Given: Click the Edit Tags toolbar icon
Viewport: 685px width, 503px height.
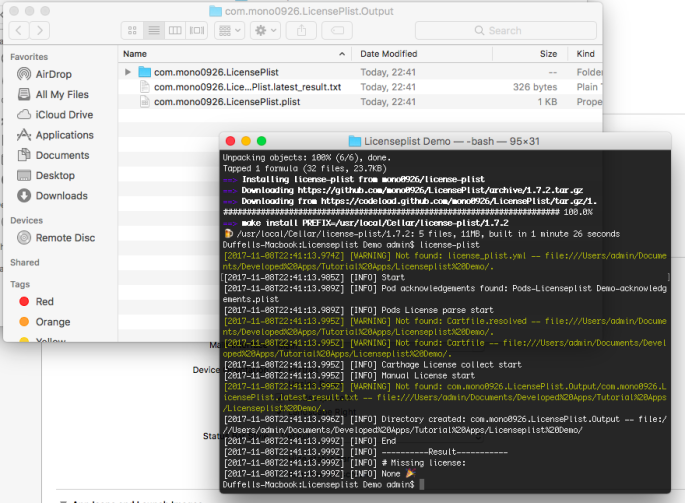Looking at the screenshot, I should click(336, 31).
